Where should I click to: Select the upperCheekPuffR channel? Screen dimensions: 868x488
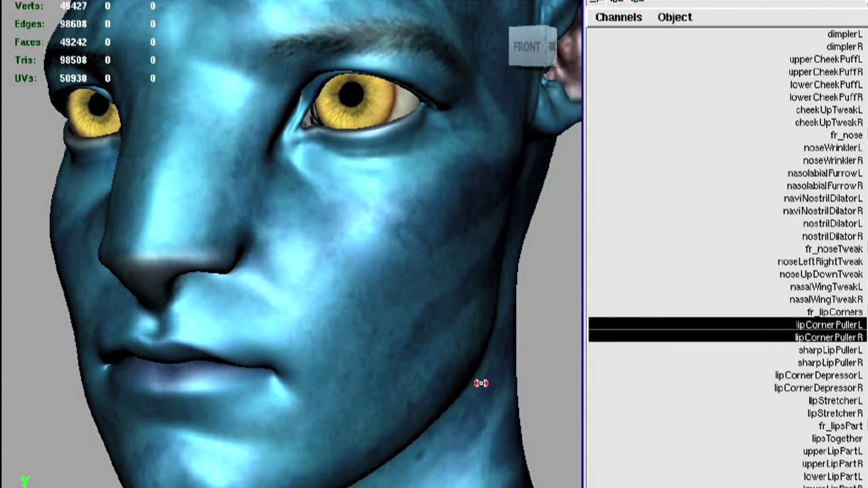coord(825,72)
